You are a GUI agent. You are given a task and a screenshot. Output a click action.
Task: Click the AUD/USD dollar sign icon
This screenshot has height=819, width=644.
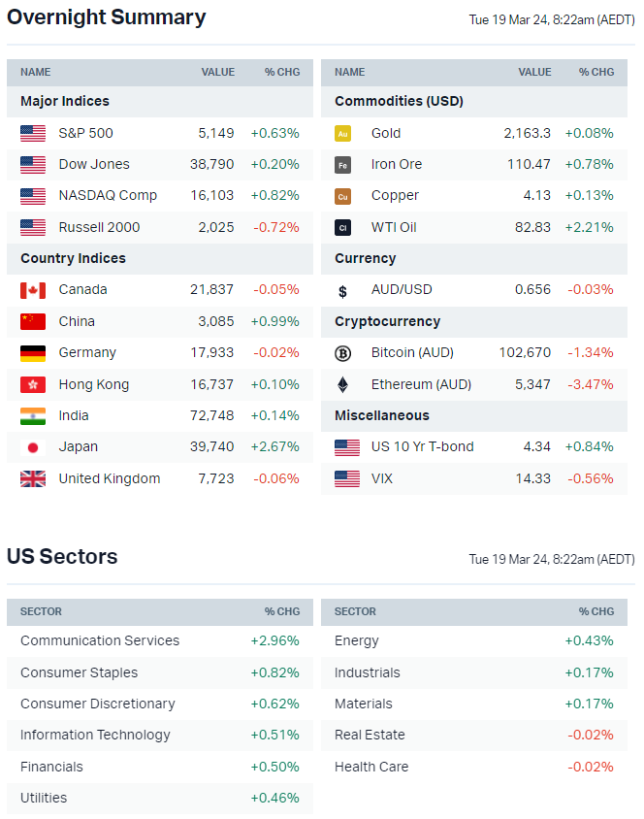coord(342,290)
